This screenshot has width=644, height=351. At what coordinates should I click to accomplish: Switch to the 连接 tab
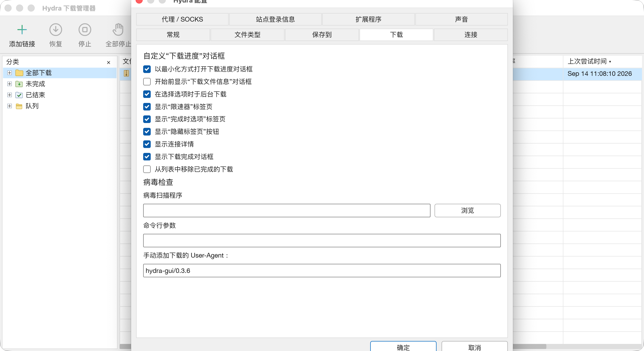point(471,35)
